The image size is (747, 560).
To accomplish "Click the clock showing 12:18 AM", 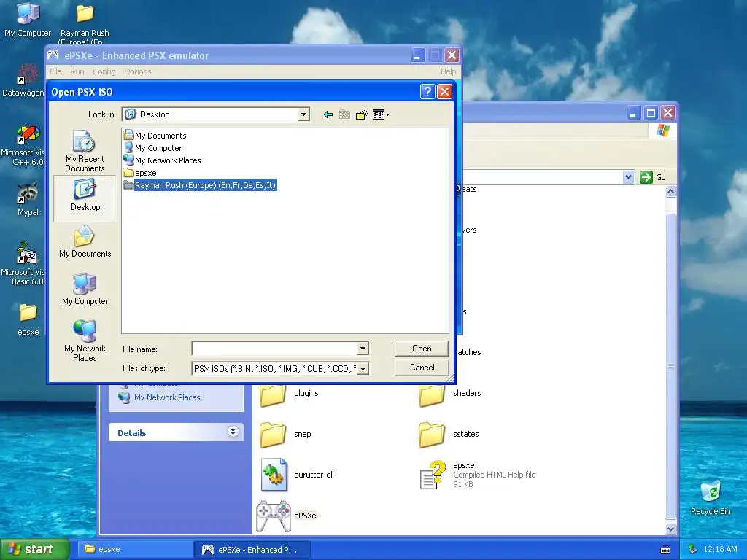I will 720,549.
